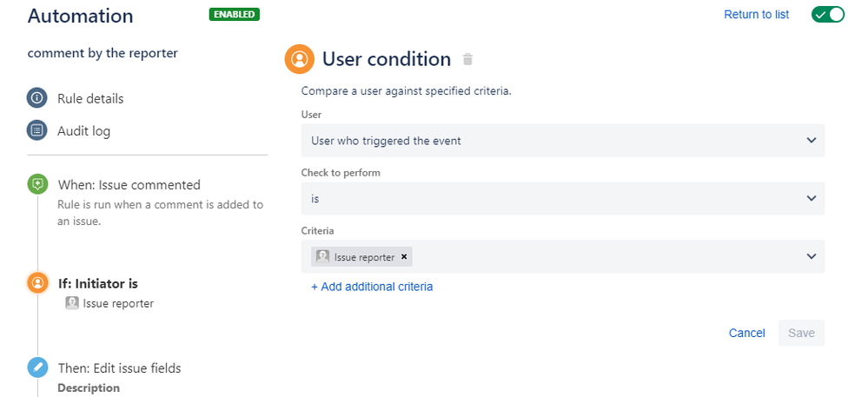Click Add additional criteria link
Image resolution: width=868 pixels, height=397 pixels.
[372, 286]
